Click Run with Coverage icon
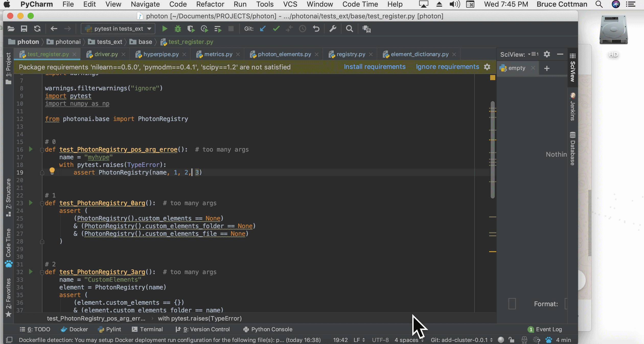This screenshot has width=644, height=344. 191,29
